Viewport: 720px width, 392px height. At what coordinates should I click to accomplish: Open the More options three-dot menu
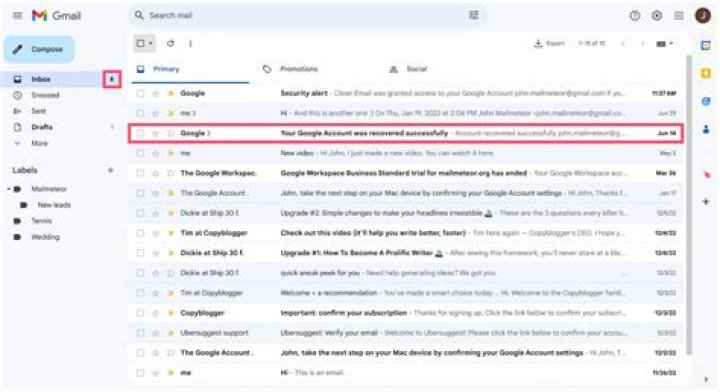point(190,43)
